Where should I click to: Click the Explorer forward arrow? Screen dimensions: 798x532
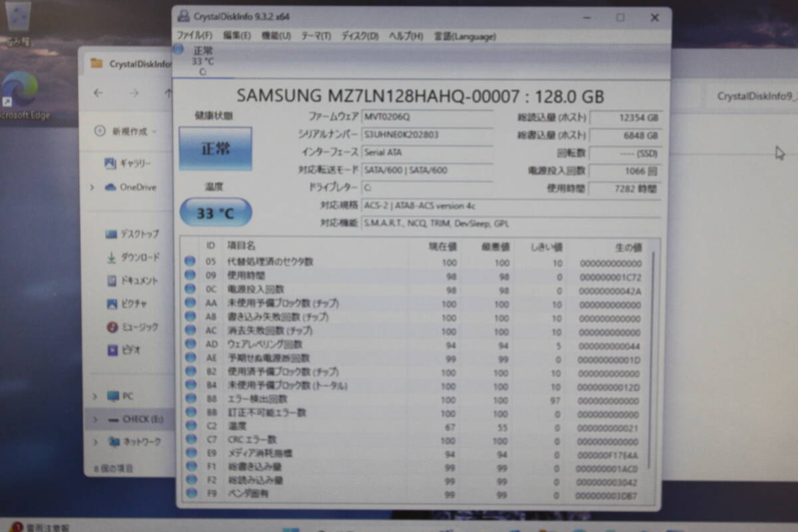[134, 94]
